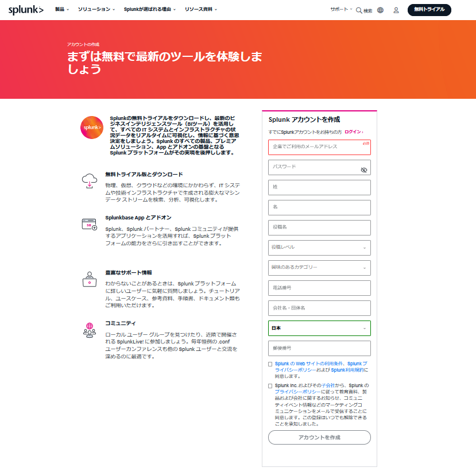Click the user account icon in the header
476x471 pixels.
pyautogui.click(x=396, y=10)
